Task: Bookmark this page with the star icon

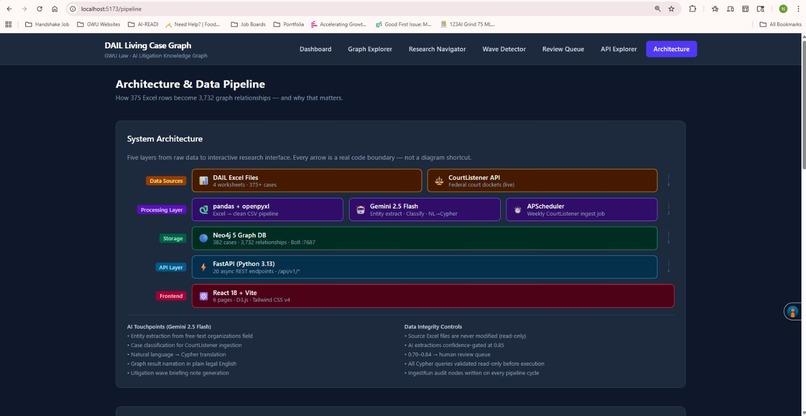Action: (x=671, y=9)
